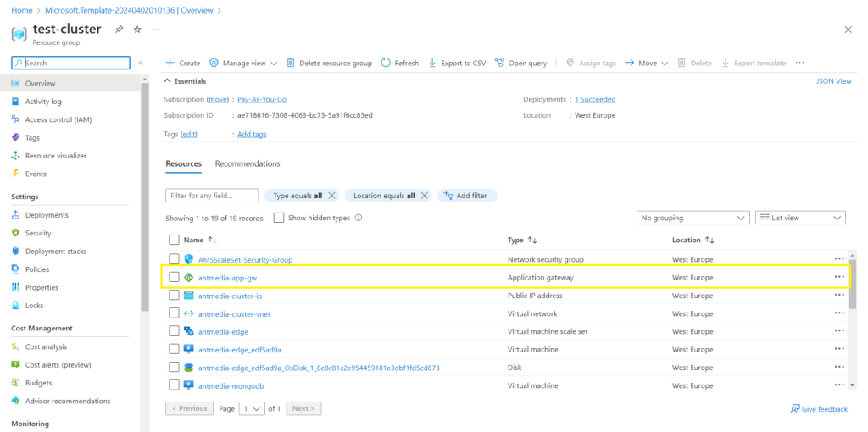Remove Type equals all filter
The image size is (868, 432).
tap(331, 196)
